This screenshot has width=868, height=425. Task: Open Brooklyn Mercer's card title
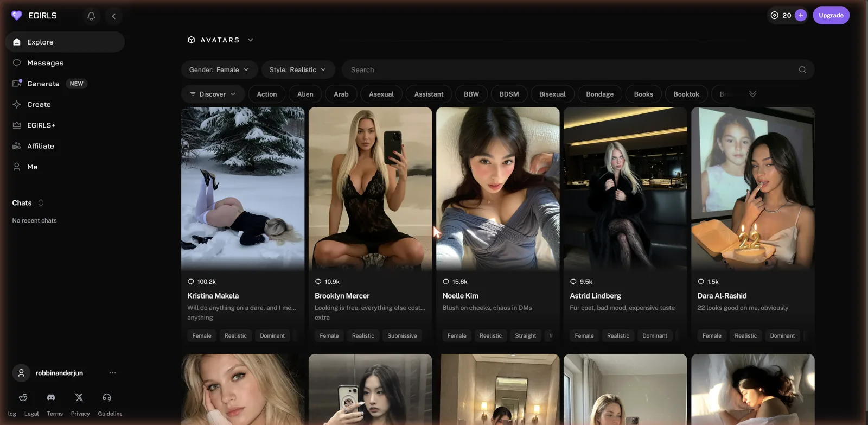coord(342,296)
